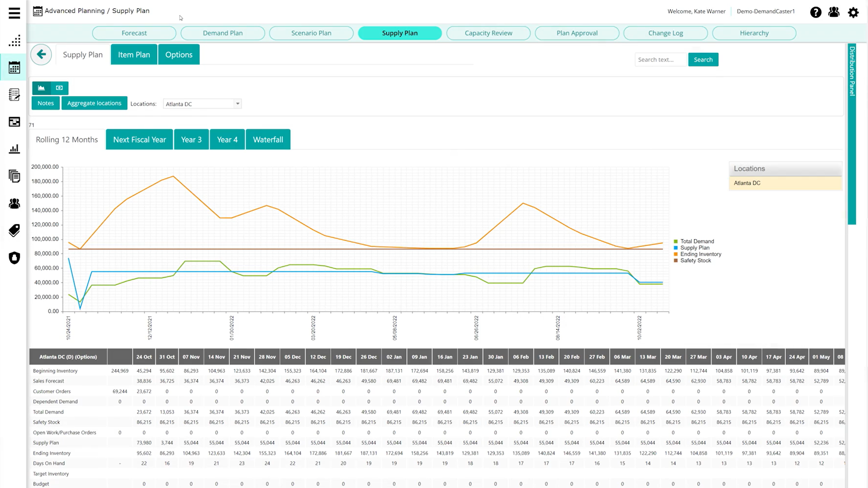Click the bar chart sidebar icon
868x488 pixels.
pos(14,149)
